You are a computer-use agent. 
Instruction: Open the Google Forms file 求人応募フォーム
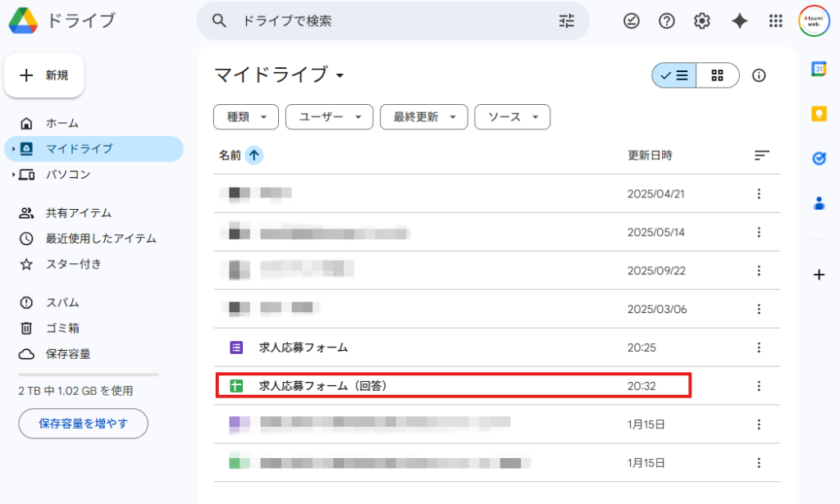(x=302, y=347)
